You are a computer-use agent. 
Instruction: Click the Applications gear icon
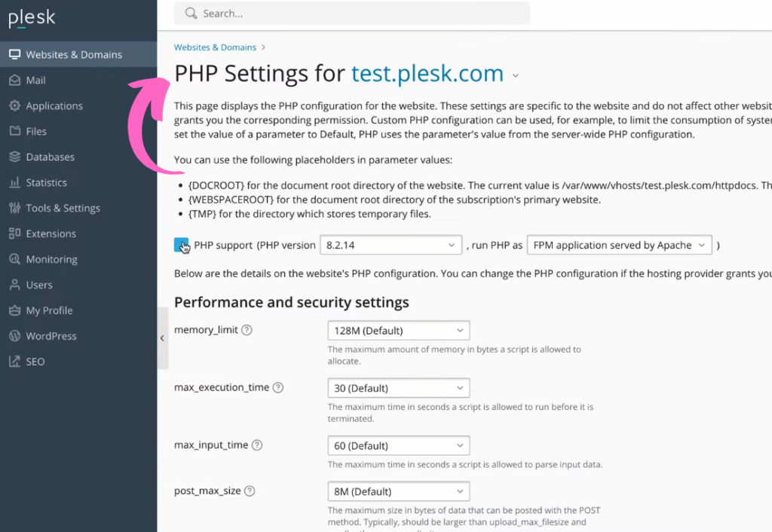[15, 105]
